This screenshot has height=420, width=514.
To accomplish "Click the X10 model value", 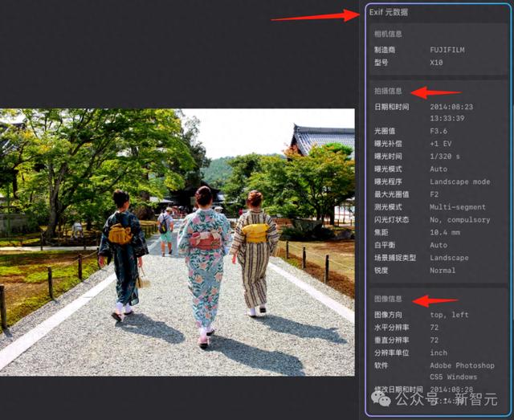I will click(x=436, y=63).
